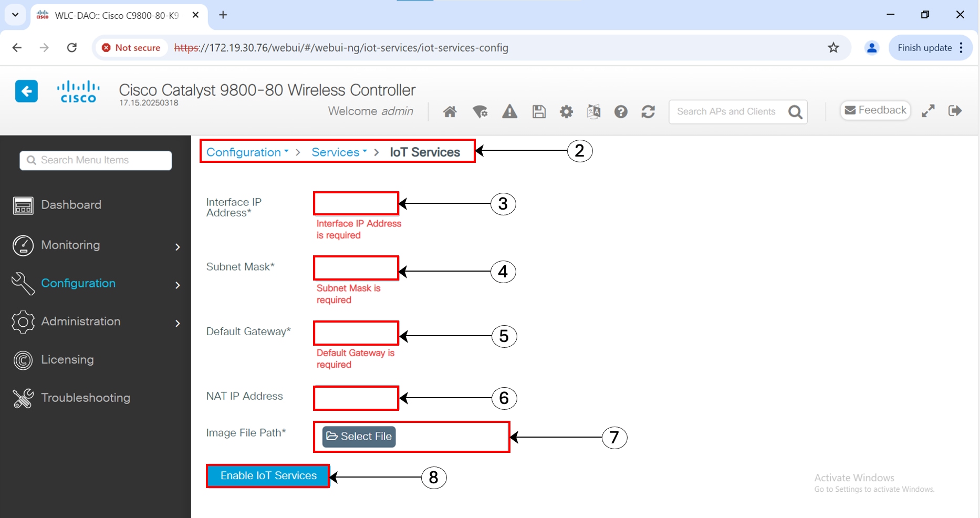The height and width of the screenshot is (518, 980).
Task: Expand the Monitoring section chevron
Action: 178,246
